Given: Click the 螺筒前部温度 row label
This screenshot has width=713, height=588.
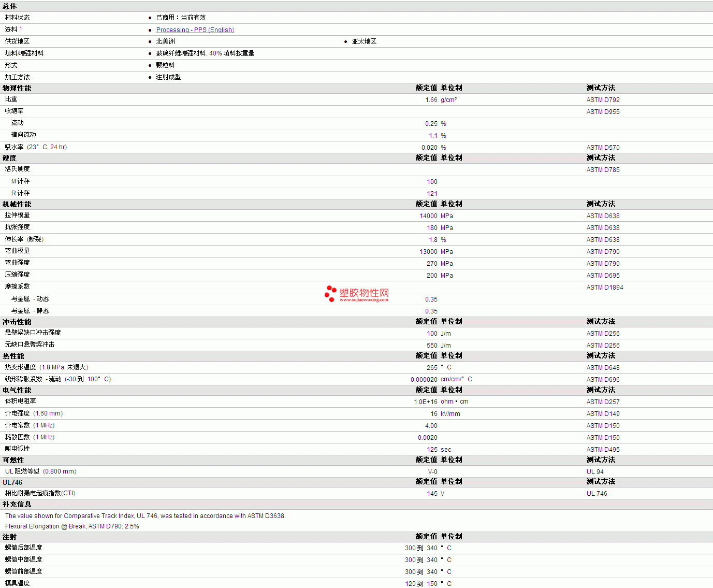Looking at the screenshot, I should click(x=23, y=571).
